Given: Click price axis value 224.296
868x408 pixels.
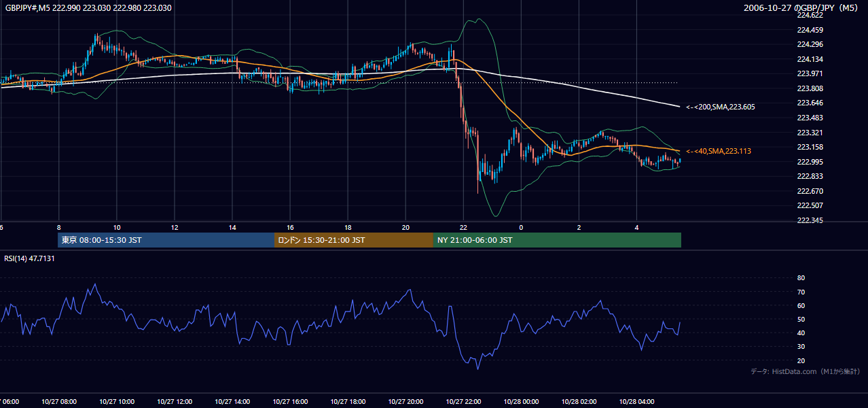Looking at the screenshot, I should tap(810, 44).
